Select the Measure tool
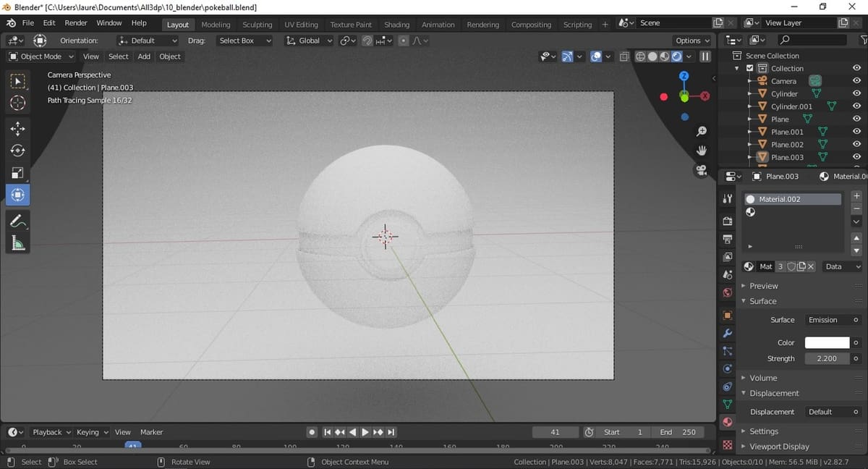This screenshot has width=868, height=469. (18, 242)
